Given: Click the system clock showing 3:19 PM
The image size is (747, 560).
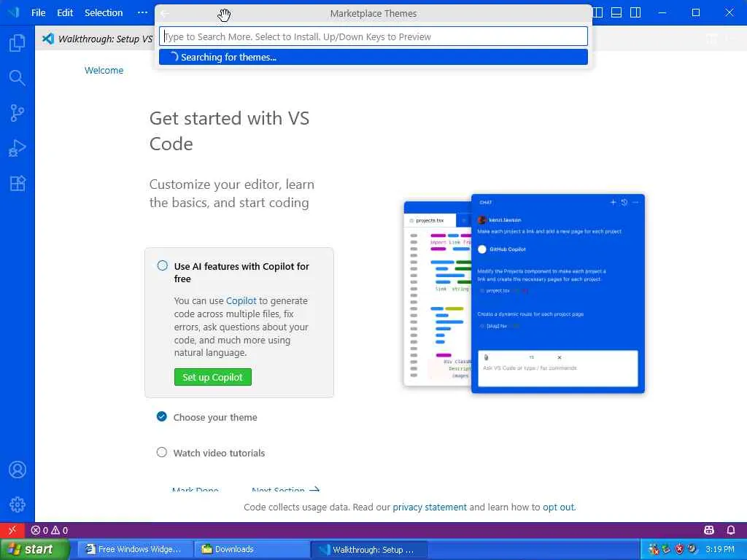Looking at the screenshot, I should click(x=719, y=549).
